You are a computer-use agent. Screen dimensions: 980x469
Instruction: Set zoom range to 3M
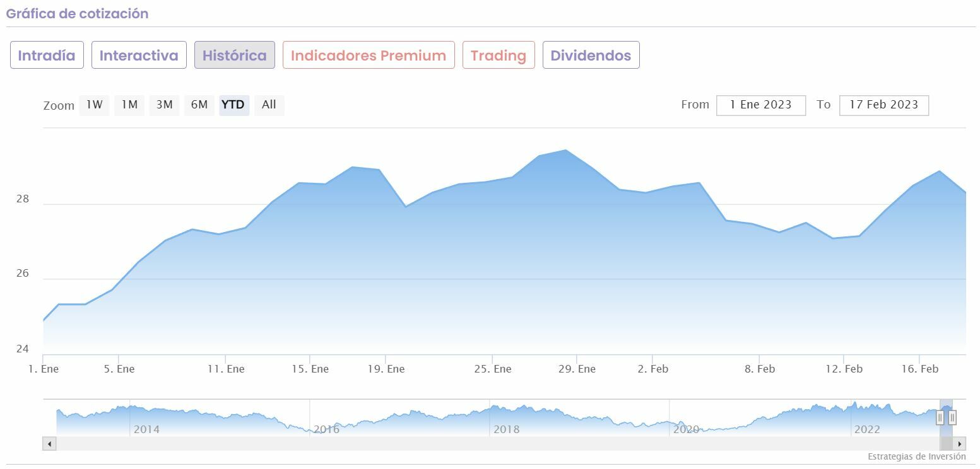[x=164, y=105]
